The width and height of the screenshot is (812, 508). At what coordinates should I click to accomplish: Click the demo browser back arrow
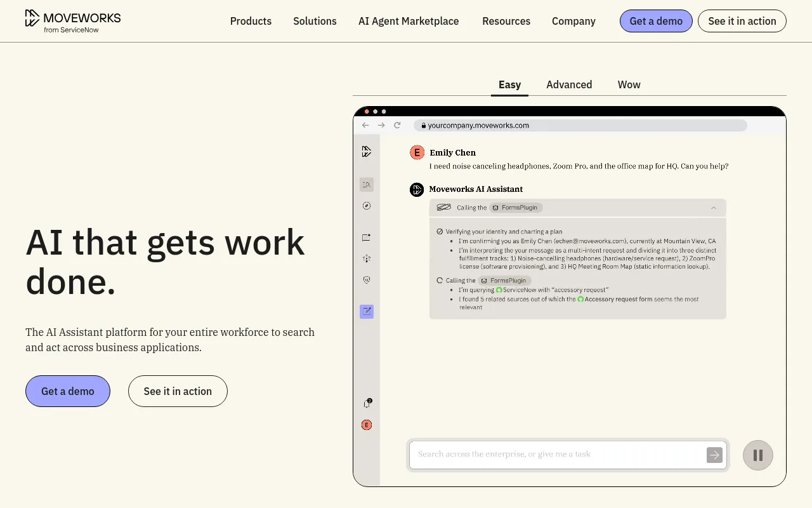pos(365,125)
